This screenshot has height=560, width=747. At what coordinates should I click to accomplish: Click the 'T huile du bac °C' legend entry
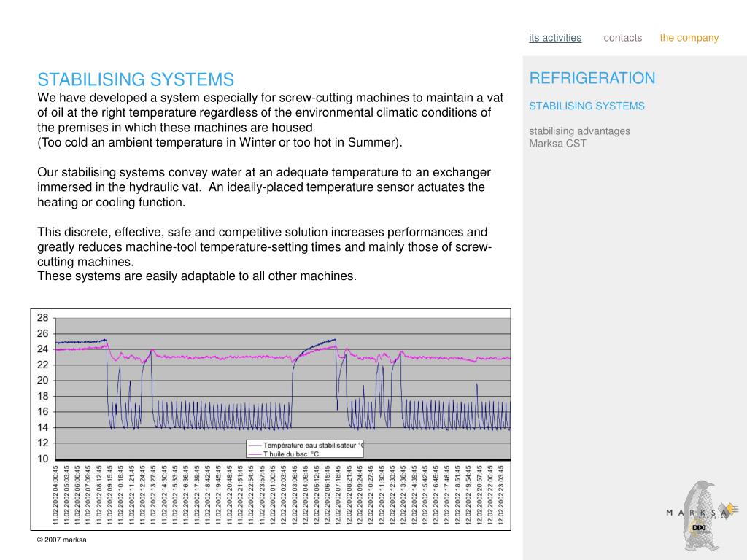coord(284,454)
